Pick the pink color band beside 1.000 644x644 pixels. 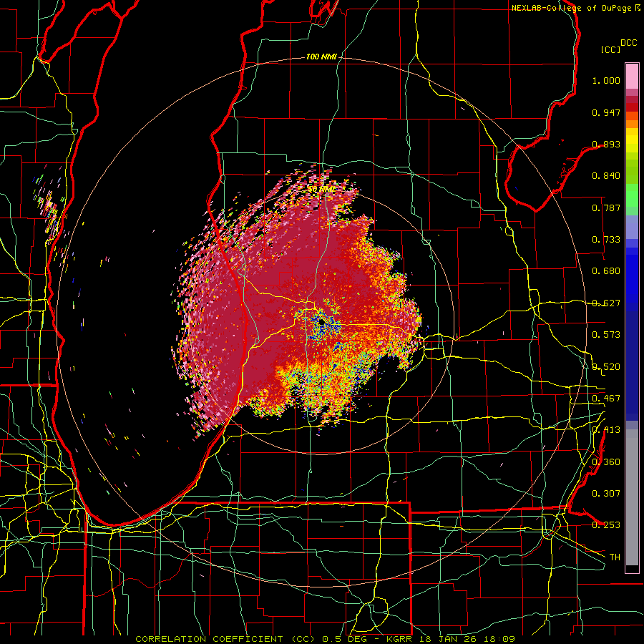click(x=632, y=77)
